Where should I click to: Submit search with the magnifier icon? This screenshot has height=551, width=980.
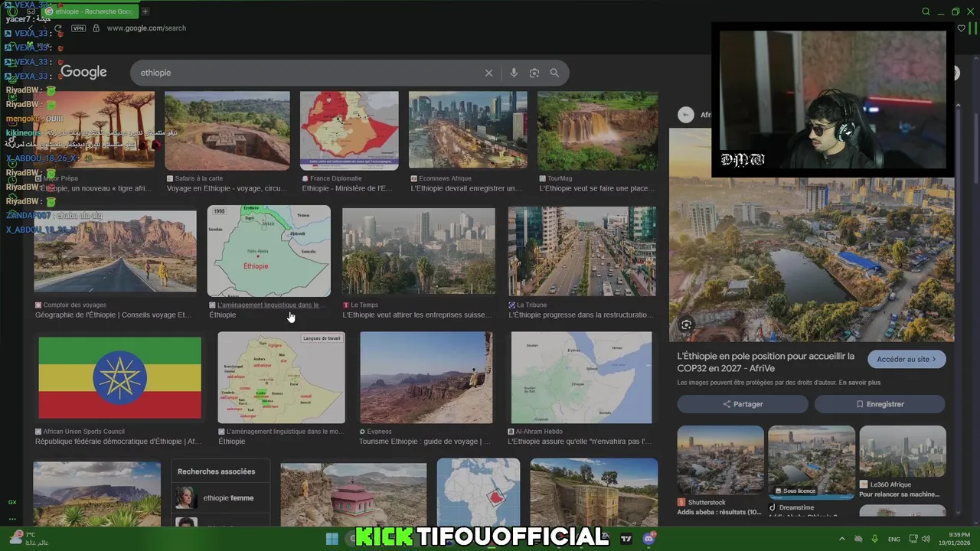click(554, 73)
